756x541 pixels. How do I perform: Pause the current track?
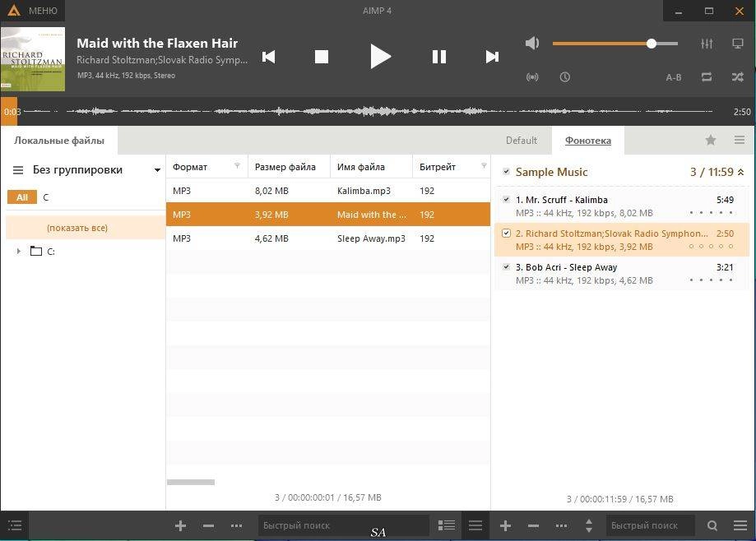[x=438, y=57]
